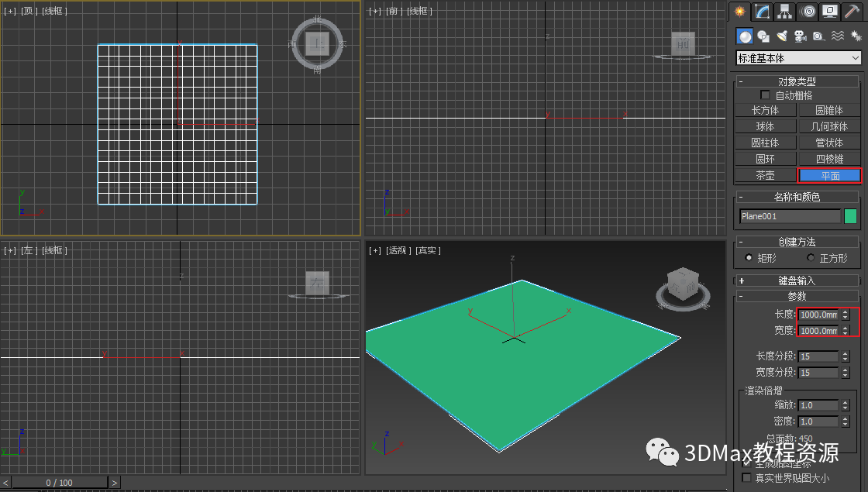Screen dimensions: 868x492
Task: Click the 密度 spinner arrows
Action: coord(846,421)
